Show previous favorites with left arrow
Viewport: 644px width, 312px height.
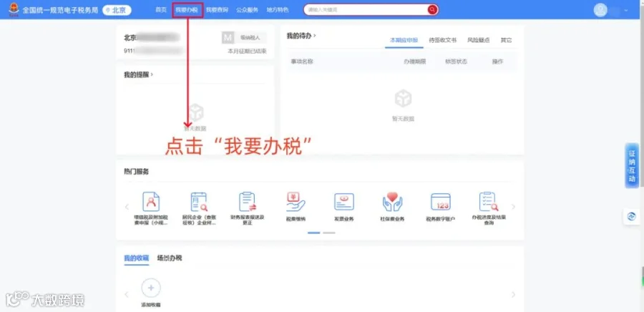(127, 294)
